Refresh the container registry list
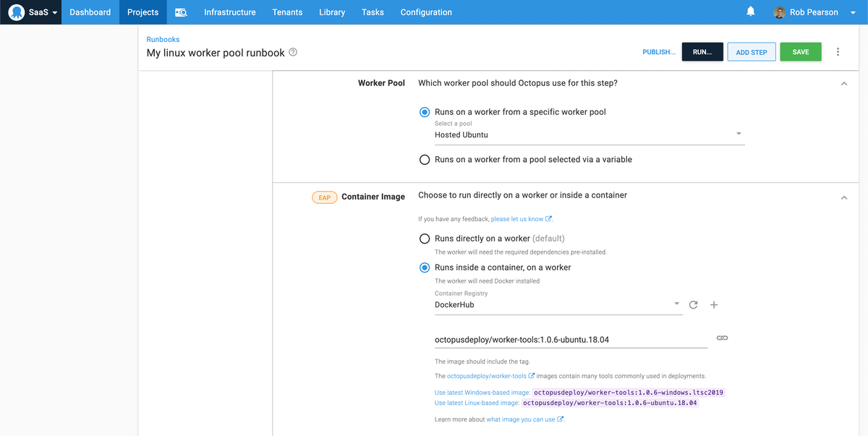Viewport: 868px width, 436px height. pos(693,305)
